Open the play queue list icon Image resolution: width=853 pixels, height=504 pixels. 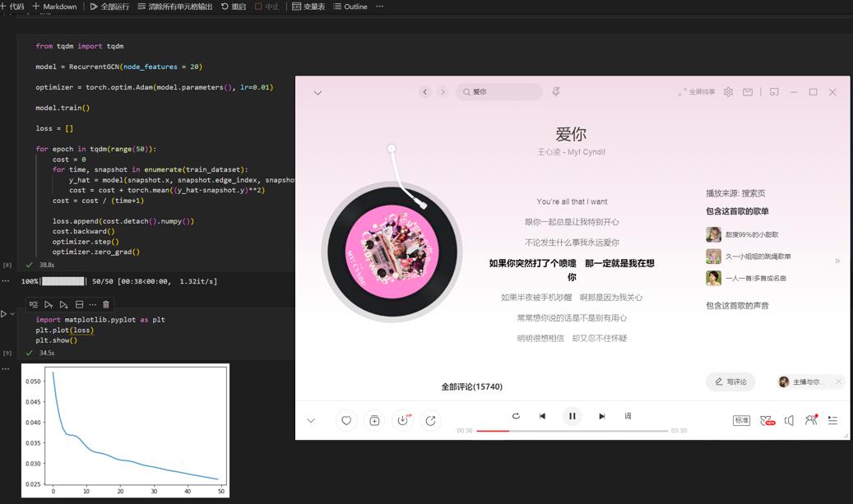(x=832, y=420)
